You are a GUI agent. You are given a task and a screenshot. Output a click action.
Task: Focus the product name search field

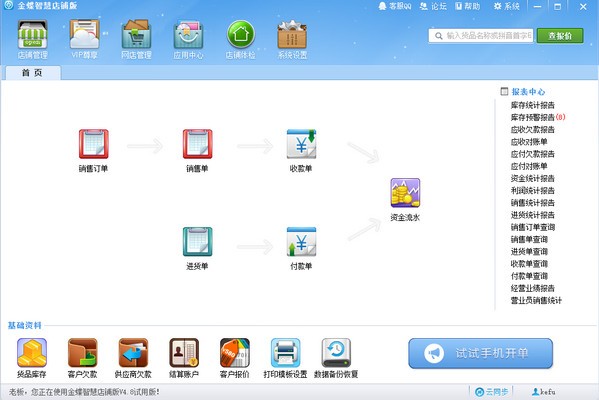click(481, 36)
